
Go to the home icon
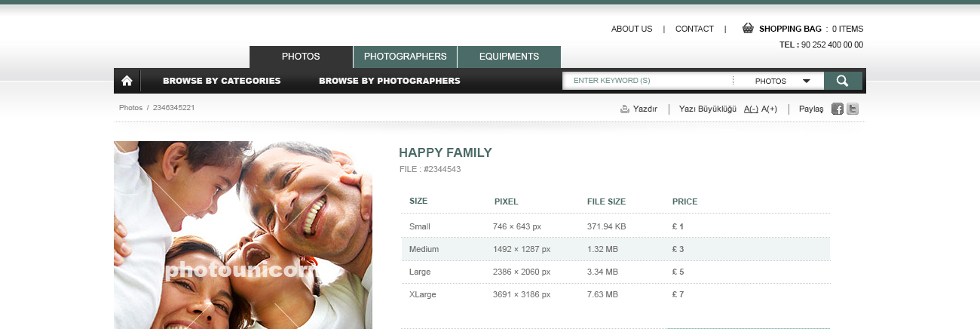(x=127, y=81)
